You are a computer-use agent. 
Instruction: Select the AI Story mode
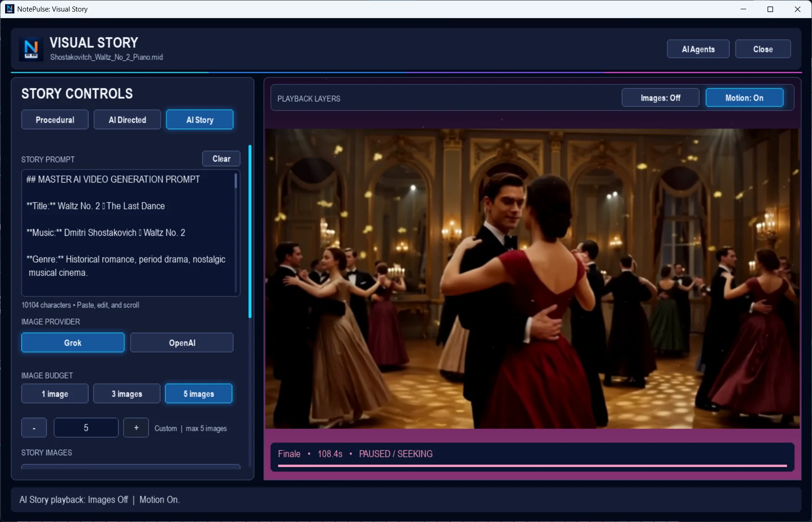click(x=200, y=119)
